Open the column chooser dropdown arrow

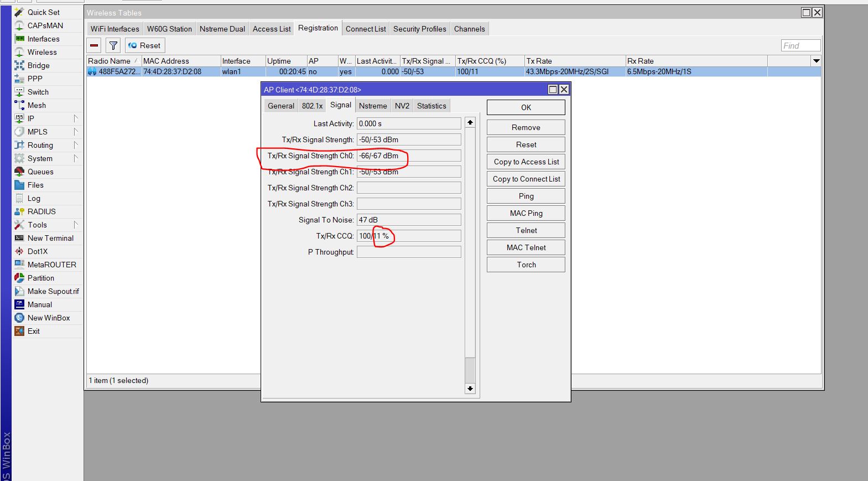pos(816,61)
